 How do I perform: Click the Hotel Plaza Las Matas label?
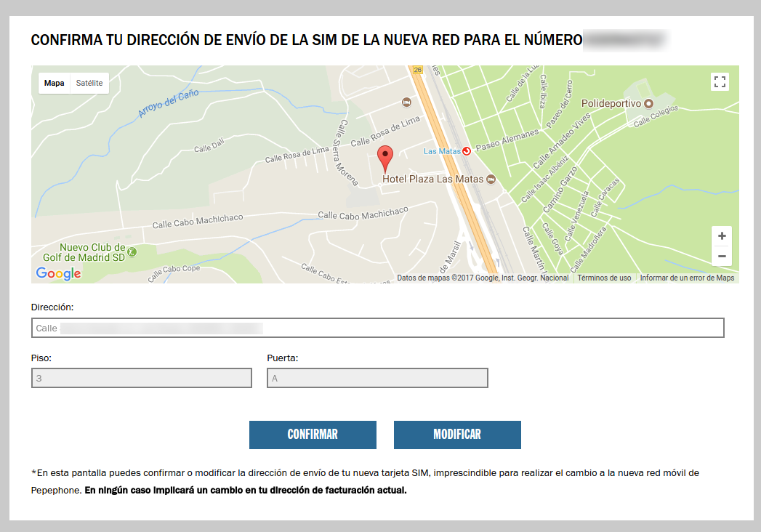click(x=432, y=179)
